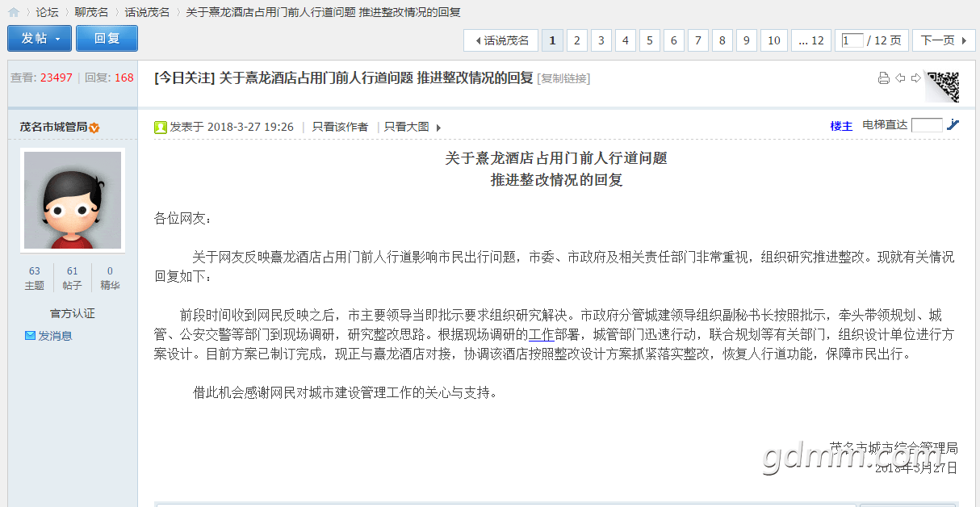Show the QR code in the corner

[x=942, y=86]
